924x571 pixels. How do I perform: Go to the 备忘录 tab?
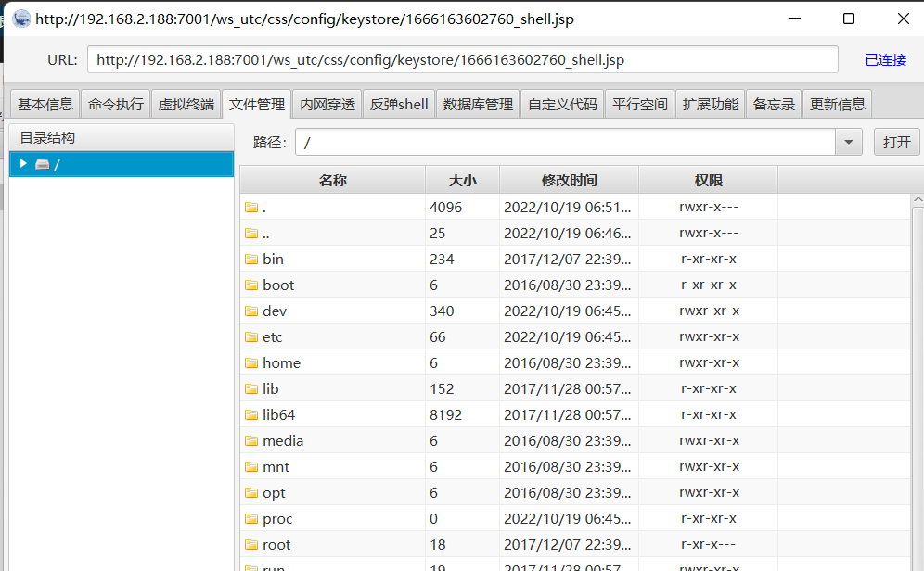click(x=774, y=104)
